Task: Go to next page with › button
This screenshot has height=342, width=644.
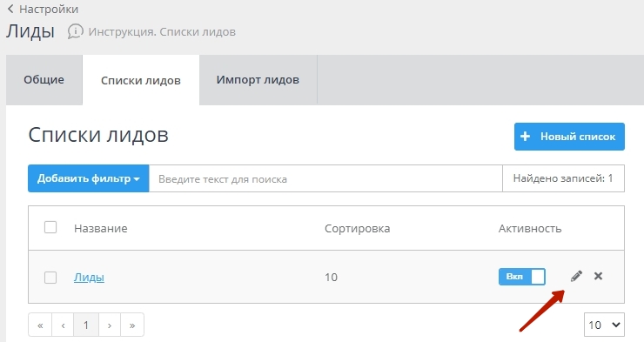Action: [110, 325]
